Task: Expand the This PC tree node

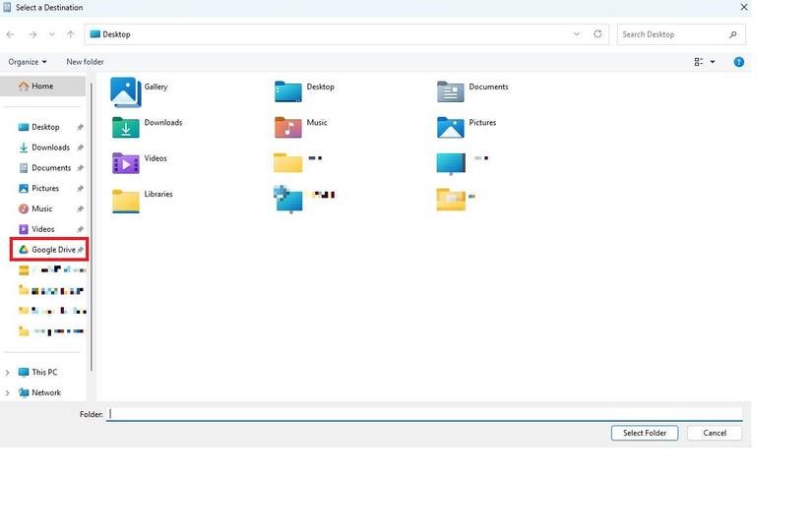Action: click(8, 373)
